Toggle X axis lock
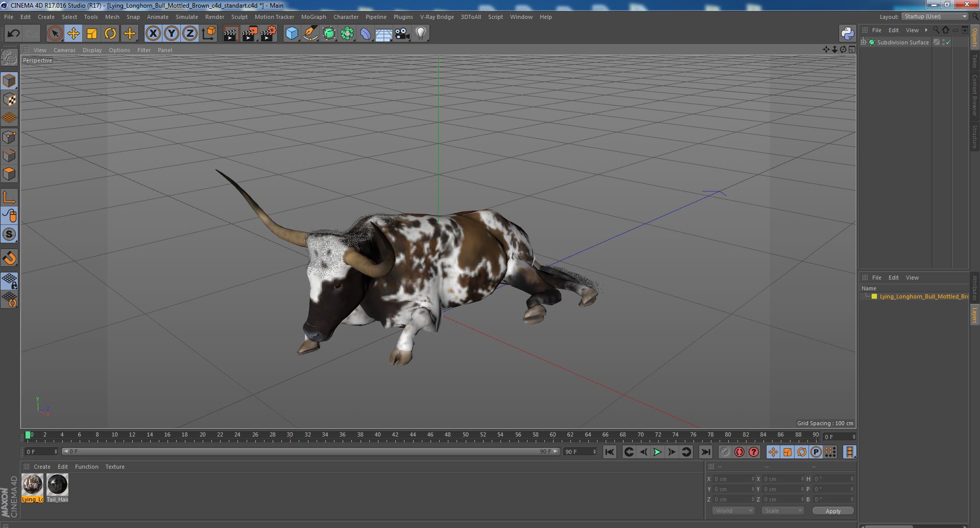980x528 pixels. point(153,34)
